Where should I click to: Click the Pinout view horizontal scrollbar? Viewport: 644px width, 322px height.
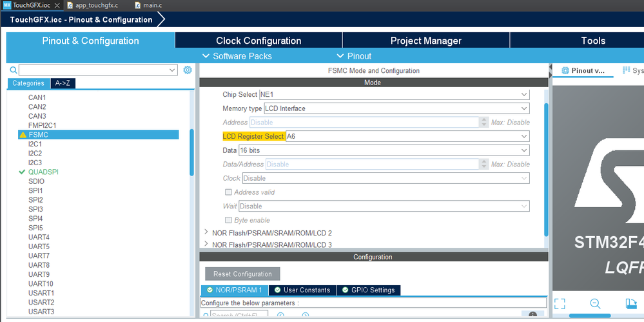tap(590, 316)
